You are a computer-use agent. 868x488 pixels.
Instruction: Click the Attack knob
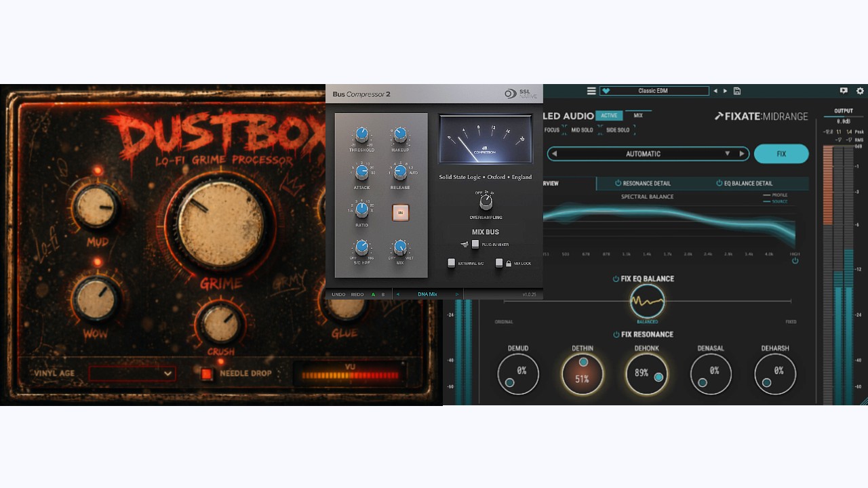(x=361, y=172)
